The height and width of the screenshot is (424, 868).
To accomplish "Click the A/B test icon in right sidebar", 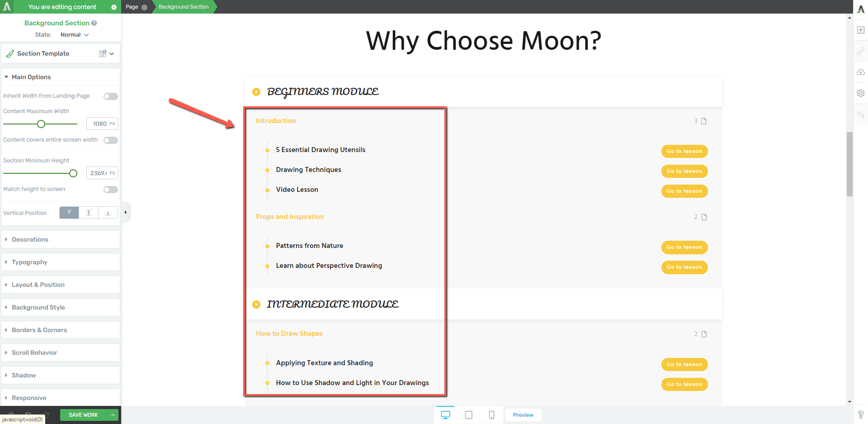I will (861, 114).
